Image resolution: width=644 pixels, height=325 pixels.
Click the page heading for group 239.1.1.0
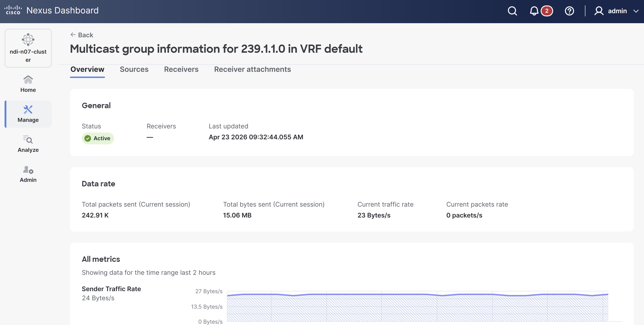(216, 49)
